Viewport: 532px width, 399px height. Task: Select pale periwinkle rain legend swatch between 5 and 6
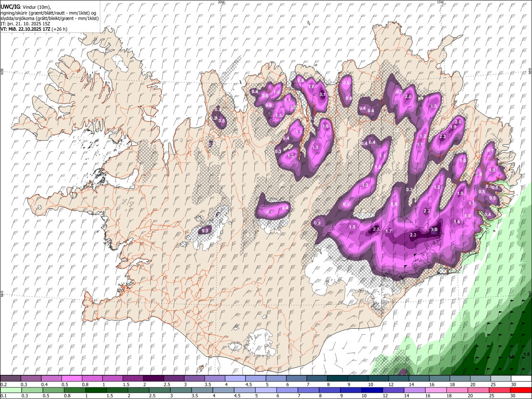click(x=266, y=390)
